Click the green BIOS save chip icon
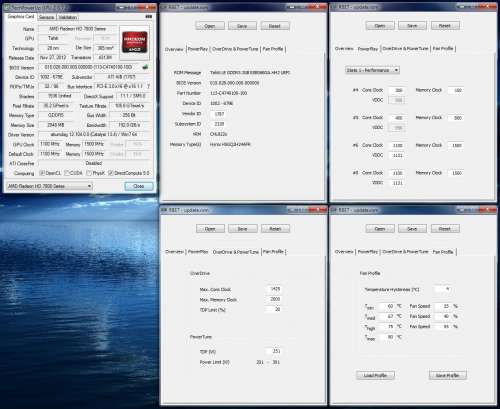The image size is (500, 409). click(145, 67)
